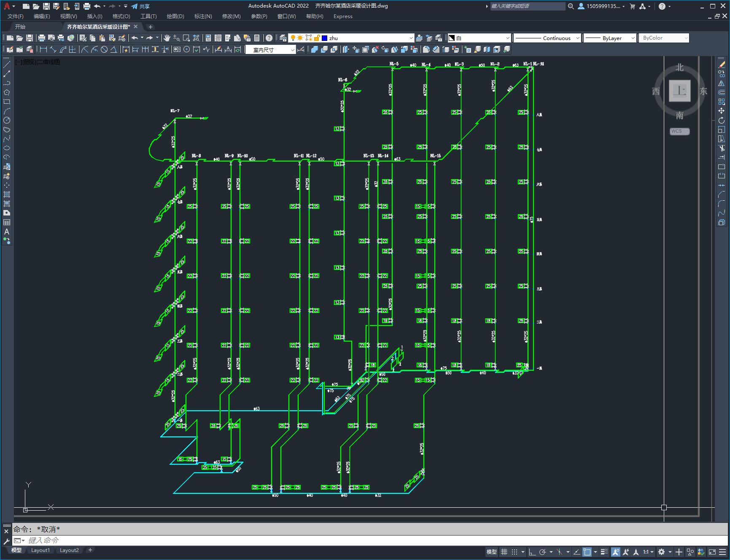Select the Rectangle draw tool

[x=7, y=102]
